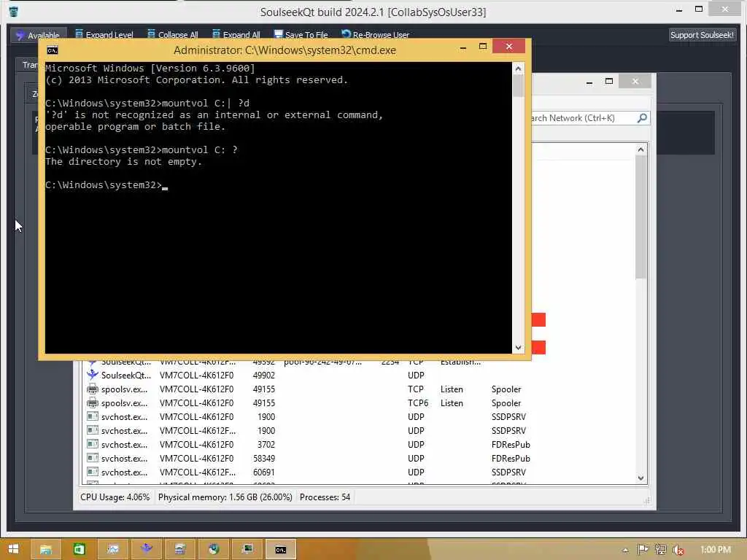The height and width of the screenshot is (560, 747).
Task: Click muted volume tray icon
Action: [678, 550]
